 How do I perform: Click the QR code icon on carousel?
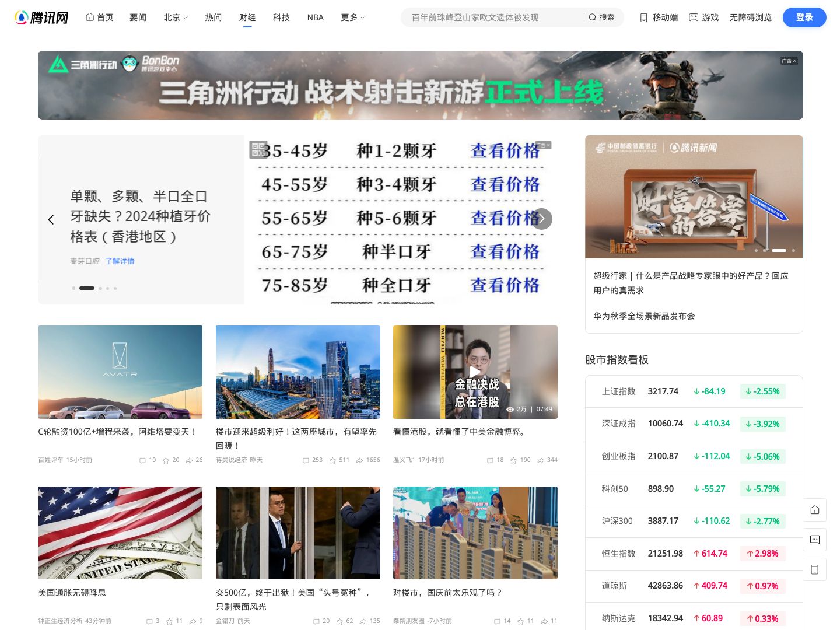click(x=258, y=149)
